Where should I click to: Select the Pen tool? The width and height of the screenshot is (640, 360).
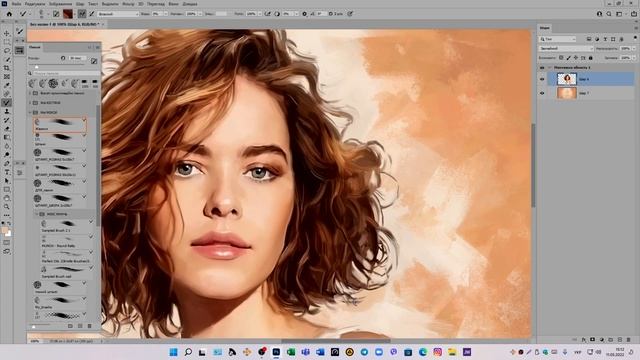pyautogui.click(x=7, y=163)
